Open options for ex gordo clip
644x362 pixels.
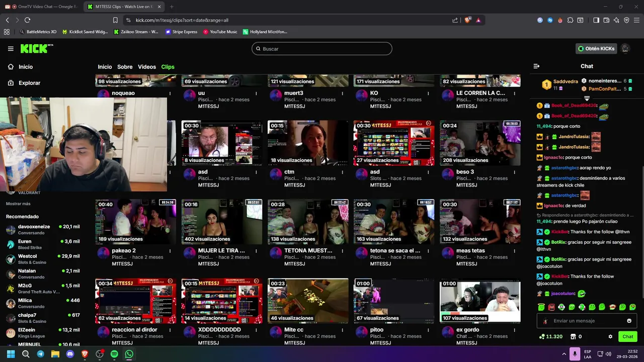[514, 330]
